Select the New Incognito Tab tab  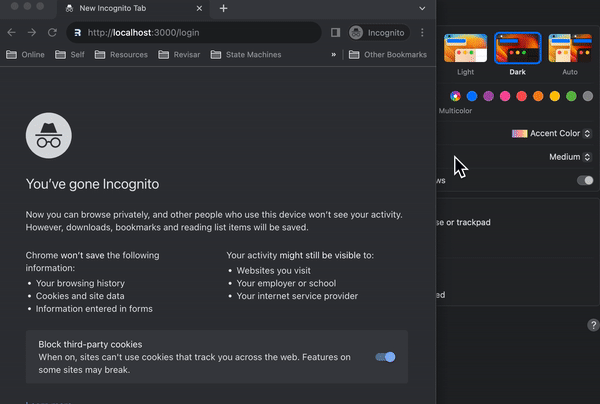click(x=133, y=9)
